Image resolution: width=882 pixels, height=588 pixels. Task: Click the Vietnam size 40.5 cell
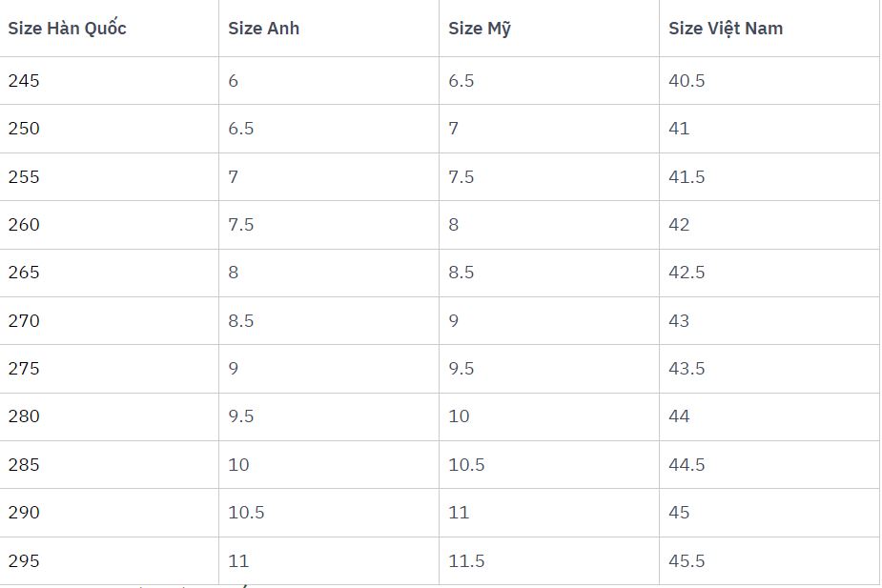687,81
